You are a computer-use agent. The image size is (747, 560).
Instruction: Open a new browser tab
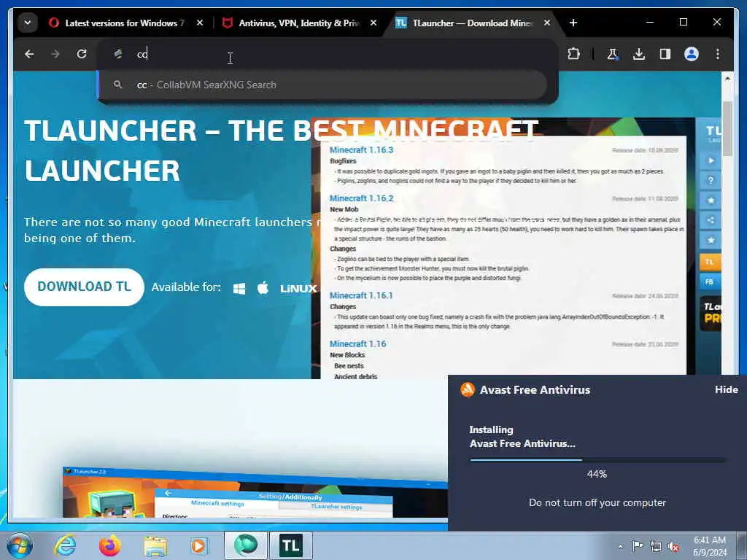[573, 23]
